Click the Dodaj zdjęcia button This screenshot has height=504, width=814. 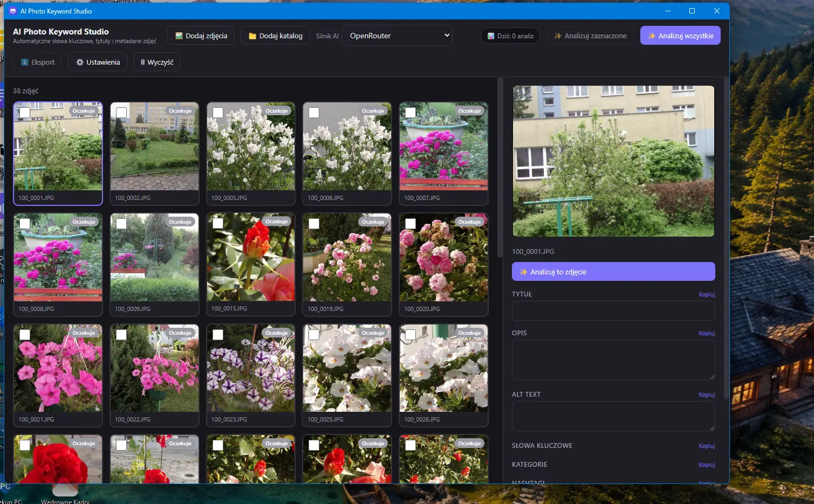point(201,36)
